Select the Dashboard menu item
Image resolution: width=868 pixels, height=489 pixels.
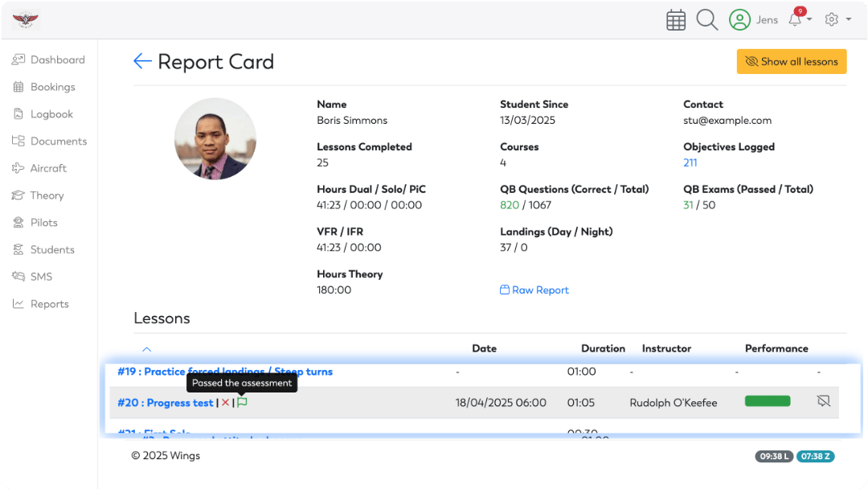(x=57, y=60)
